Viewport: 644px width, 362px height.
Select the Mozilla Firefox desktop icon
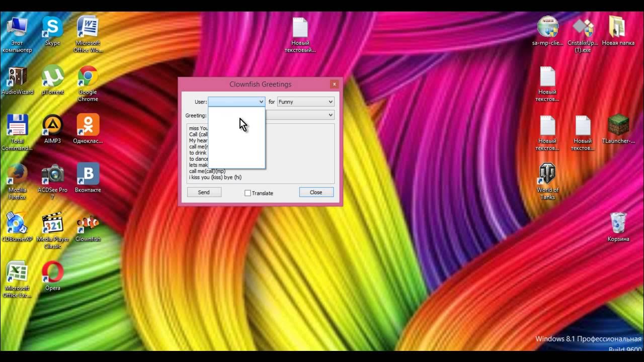(17, 182)
